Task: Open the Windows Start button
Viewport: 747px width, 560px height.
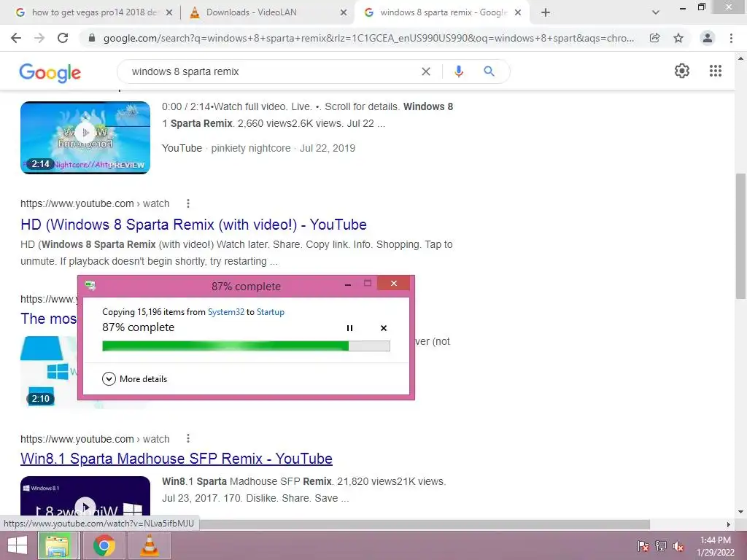Action: pos(18,545)
